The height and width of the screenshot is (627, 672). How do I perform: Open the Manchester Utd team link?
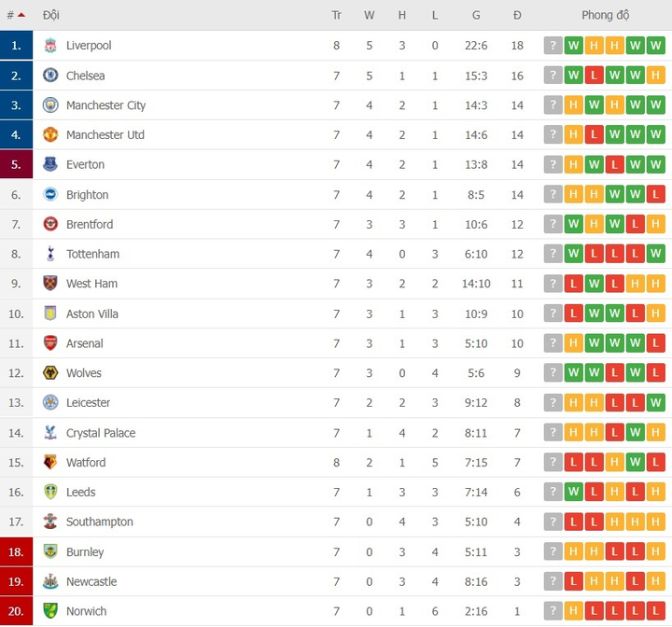tap(105, 135)
